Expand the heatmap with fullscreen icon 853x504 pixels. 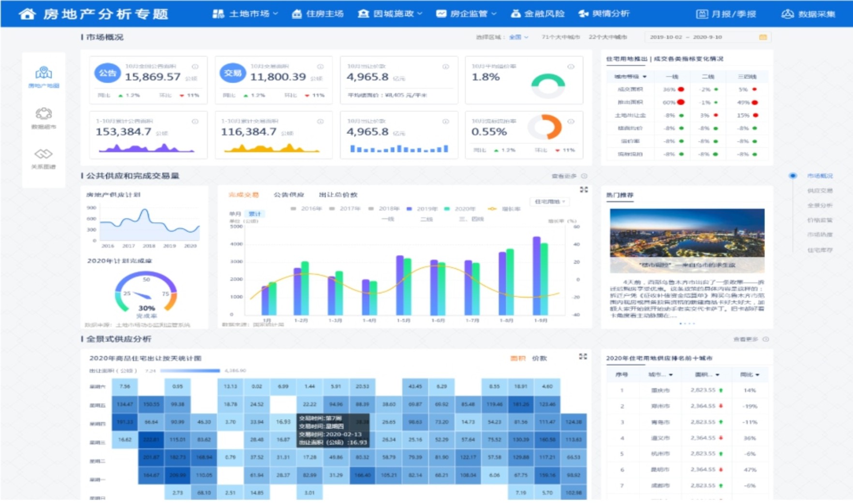tap(583, 357)
